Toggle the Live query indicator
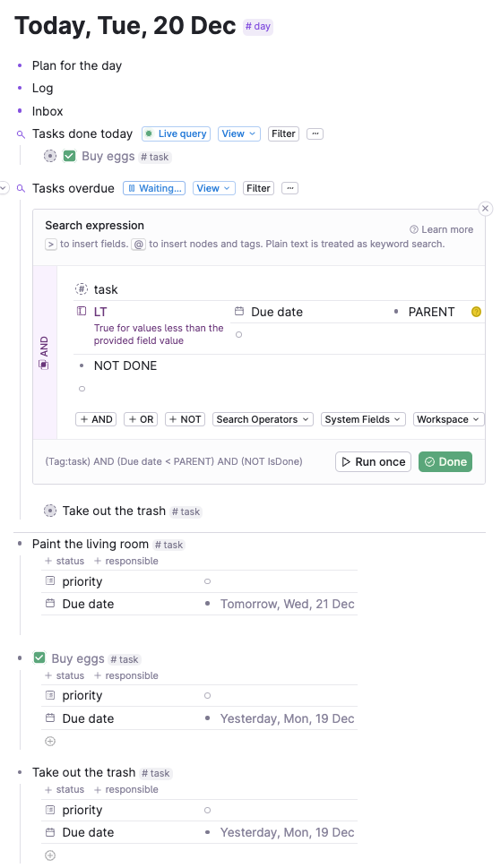501x868 pixels. [x=176, y=134]
